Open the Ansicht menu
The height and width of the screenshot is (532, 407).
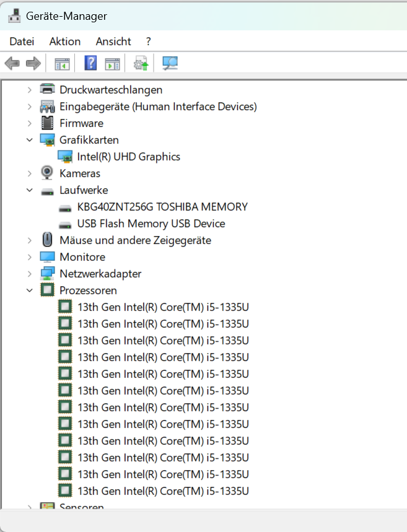[113, 41]
